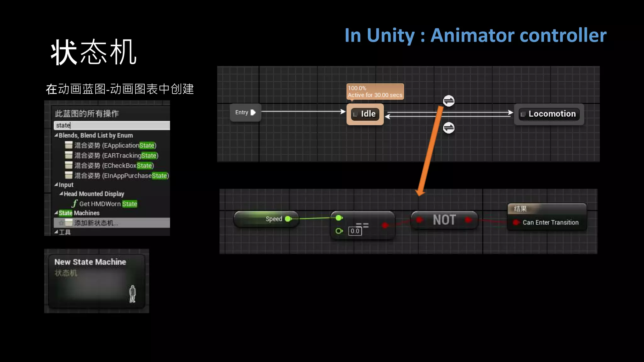Edit the 0.0 value field

(355, 231)
